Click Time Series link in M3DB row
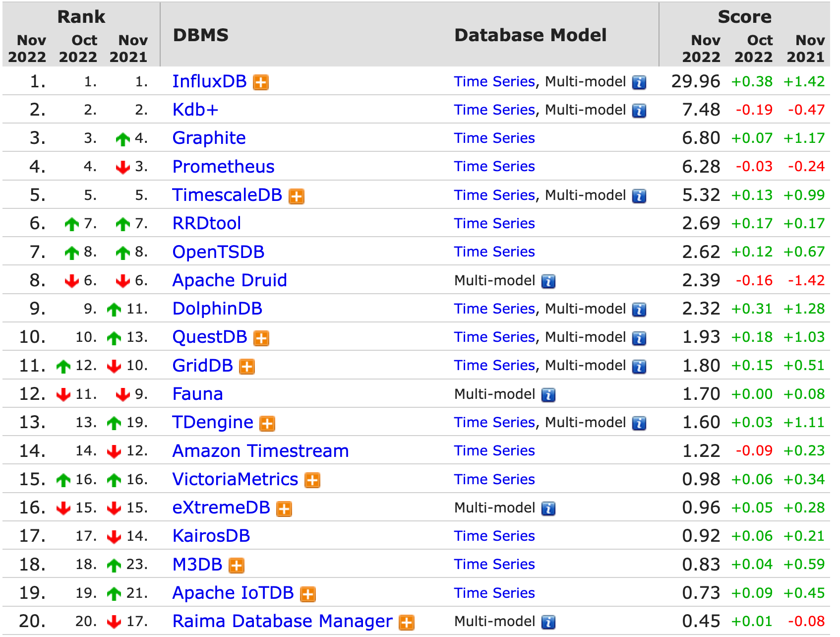Viewport: 840px width, 637px height. (x=494, y=565)
